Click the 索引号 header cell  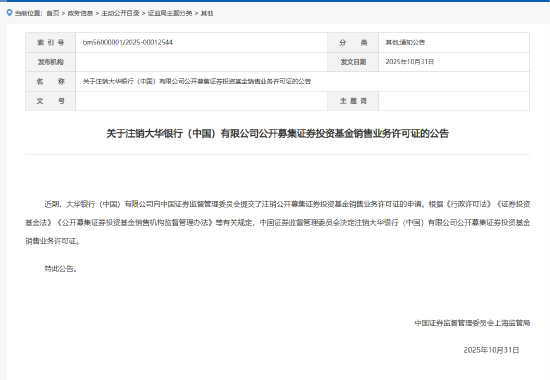coord(51,42)
